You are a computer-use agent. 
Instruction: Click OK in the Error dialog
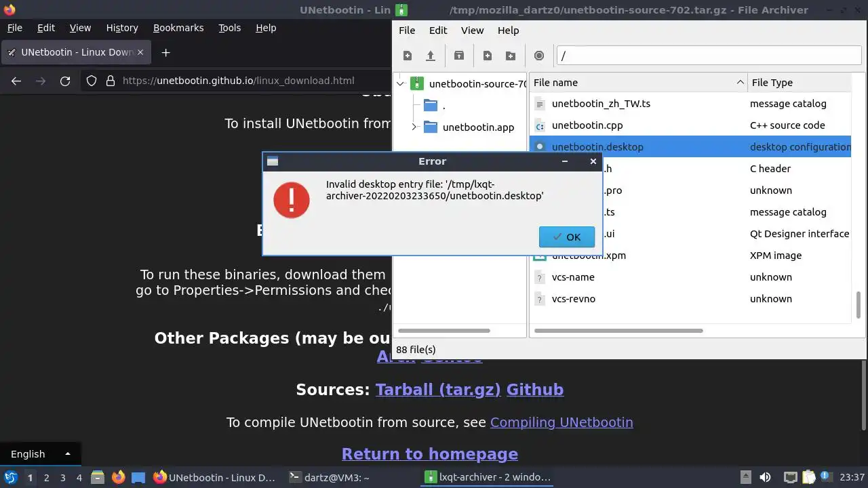coord(567,237)
